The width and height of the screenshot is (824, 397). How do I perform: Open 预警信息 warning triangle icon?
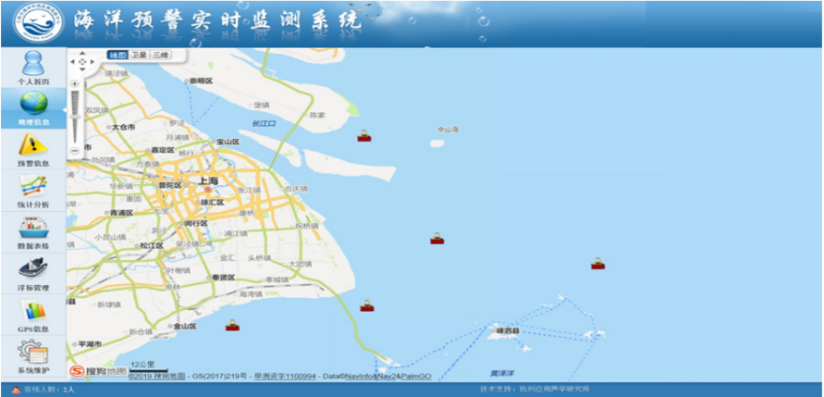pos(33,144)
